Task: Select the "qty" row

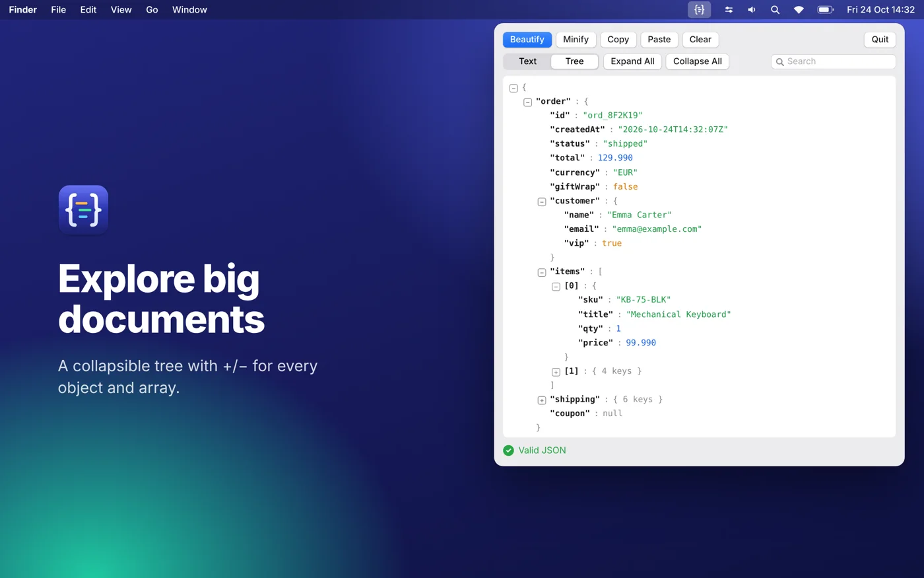Action: point(599,329)
